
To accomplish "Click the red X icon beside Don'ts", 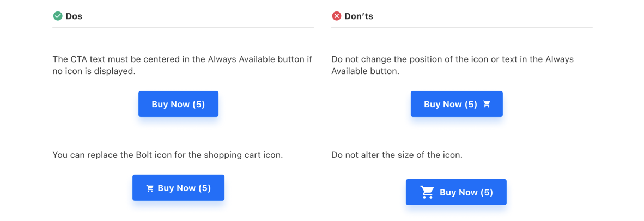I will coord(336,16).
